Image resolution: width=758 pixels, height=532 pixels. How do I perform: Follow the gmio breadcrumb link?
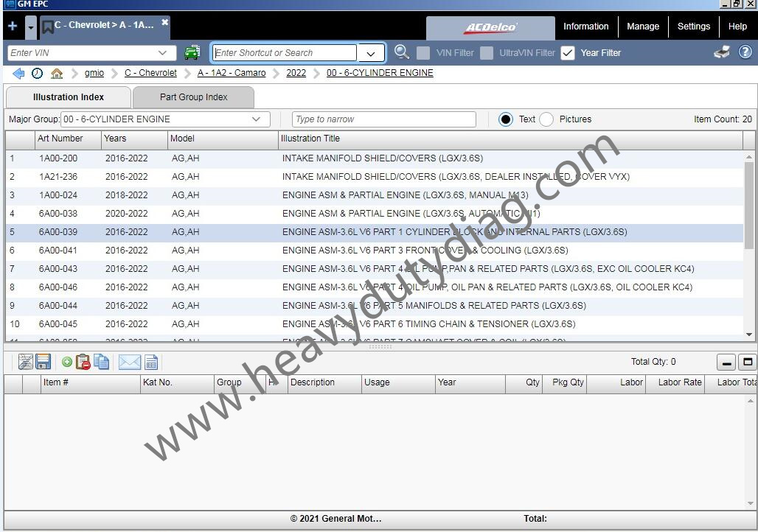tap(94, 73)
